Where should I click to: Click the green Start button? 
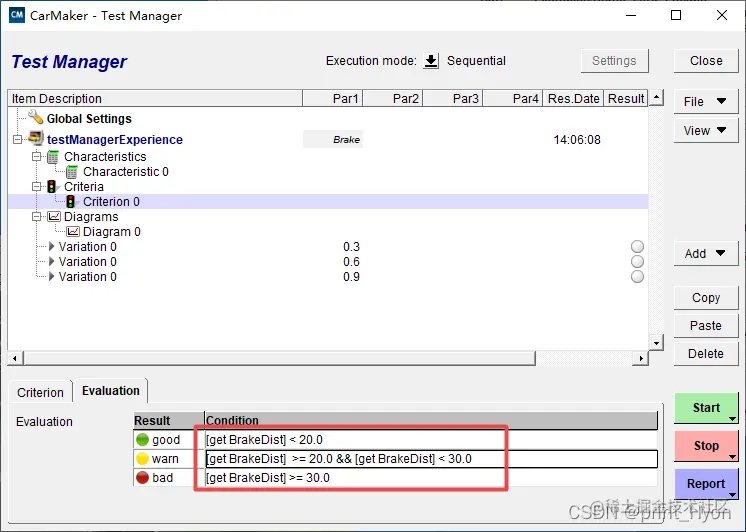point(706,408)
